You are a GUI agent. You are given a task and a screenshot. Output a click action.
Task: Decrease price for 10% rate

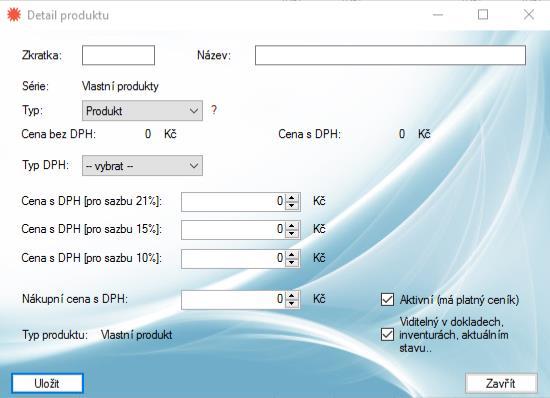292,263
